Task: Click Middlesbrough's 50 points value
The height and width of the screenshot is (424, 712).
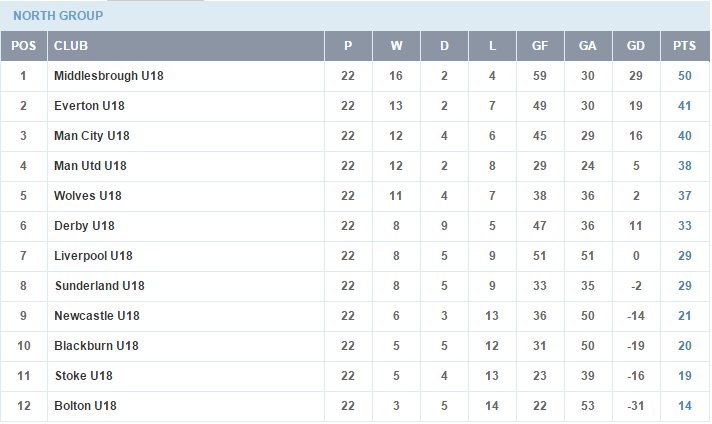Action: (685, 76)
